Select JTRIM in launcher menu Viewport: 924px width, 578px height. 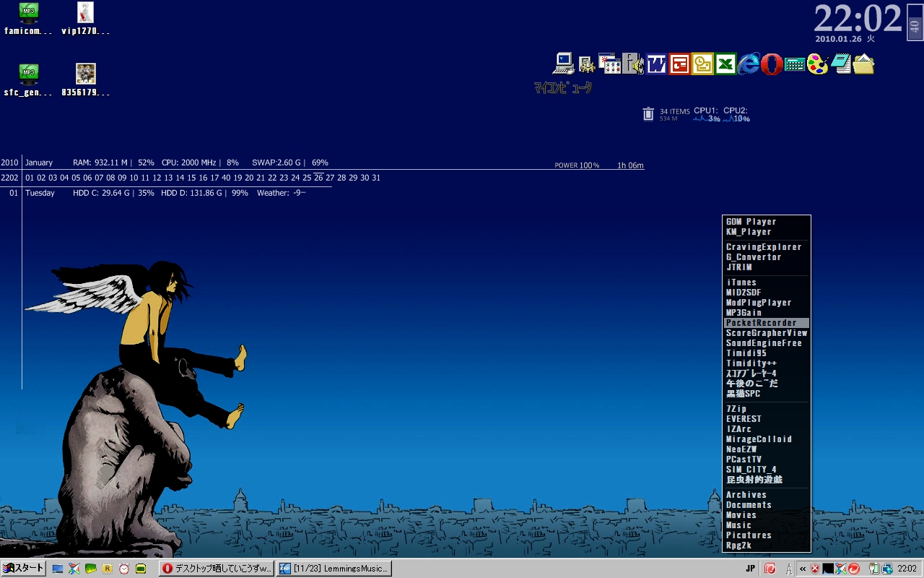(x=767, y=267)
